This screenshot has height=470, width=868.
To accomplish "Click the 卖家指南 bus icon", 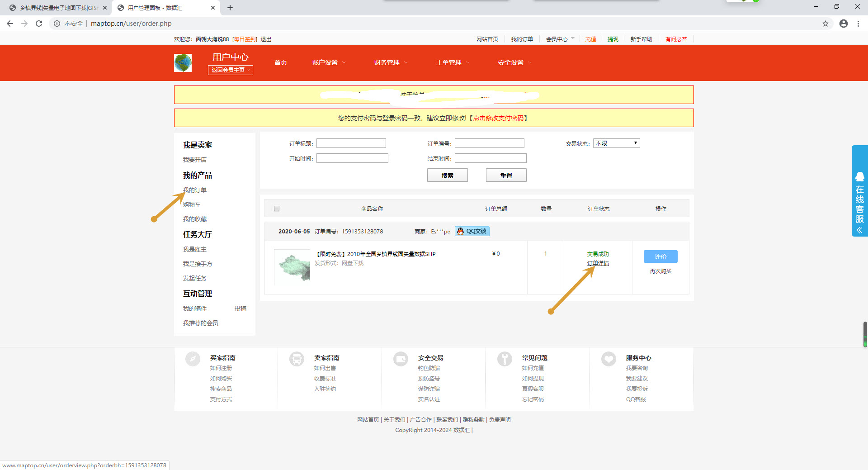I will [x=297, y=359].
